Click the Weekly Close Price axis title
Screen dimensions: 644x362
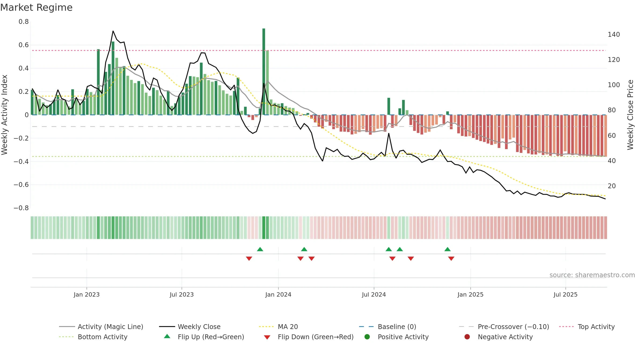[x=630, y=115]
